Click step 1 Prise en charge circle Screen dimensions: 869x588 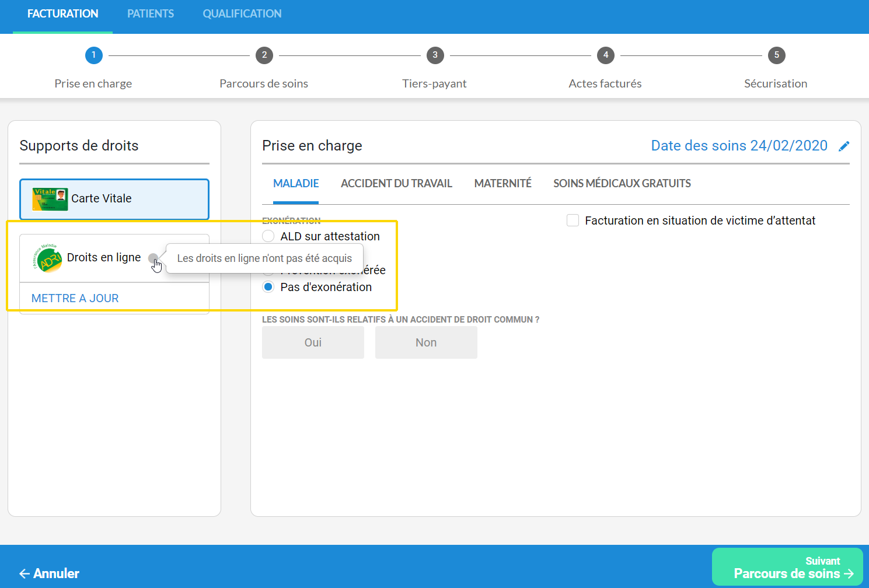(x=93, y=55)
